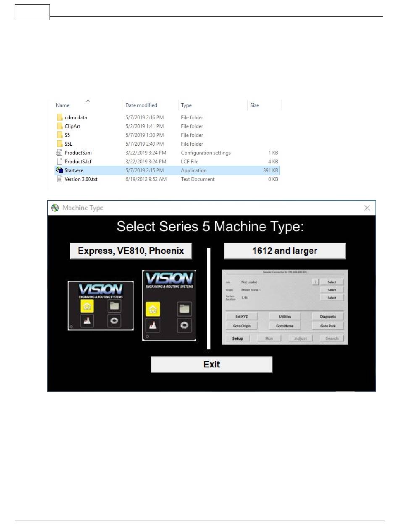
Task: Click the joystick icon on the wide Vision pendant
Action: [87, 321]
